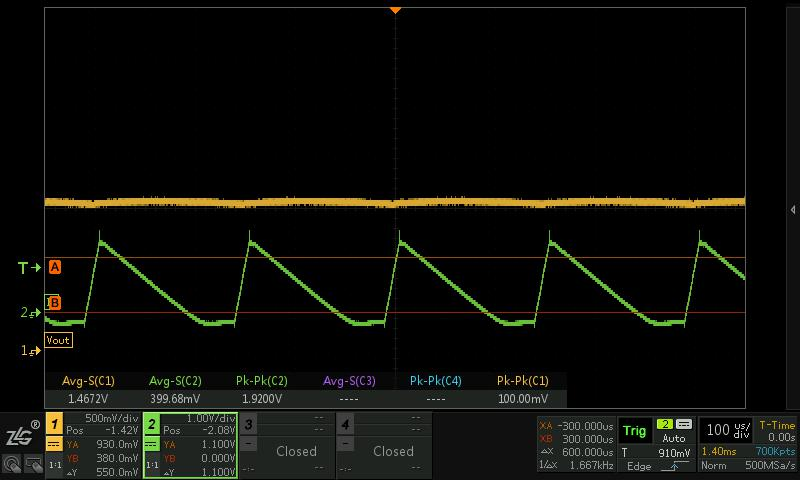
Task: Toggle channel 2 DC coupling indicator
Action: 152,445
